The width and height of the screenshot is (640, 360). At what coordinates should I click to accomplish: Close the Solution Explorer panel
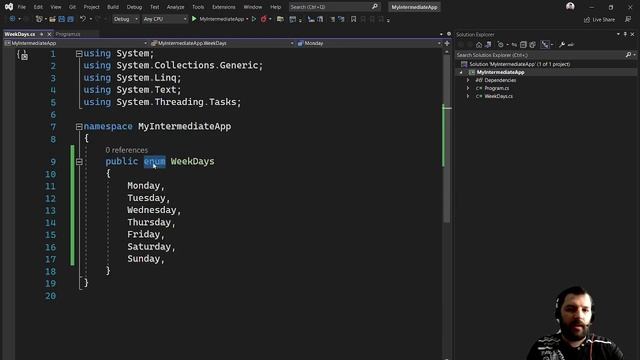[x=633, y=34]
